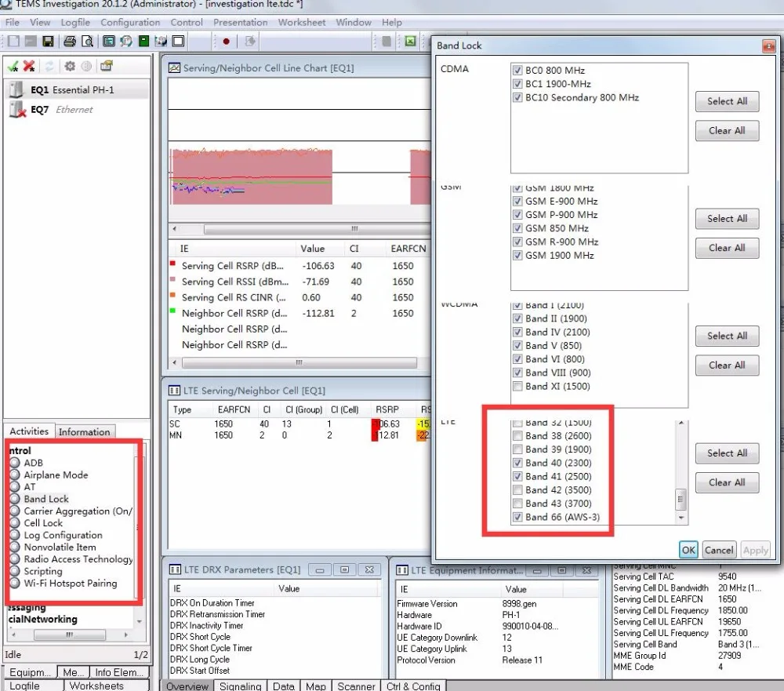
Task: Open the File menu
Action: [x=12, y=23]
